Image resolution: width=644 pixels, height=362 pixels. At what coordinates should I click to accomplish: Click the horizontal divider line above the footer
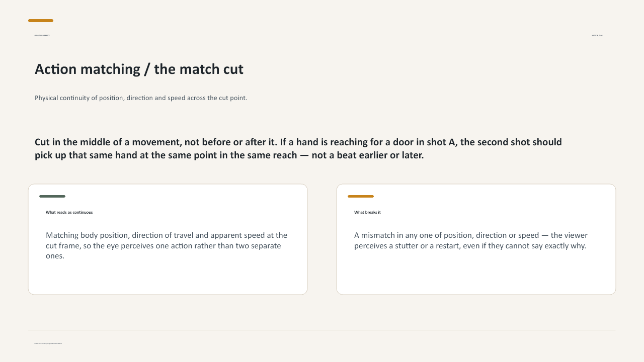click(322, 330)
